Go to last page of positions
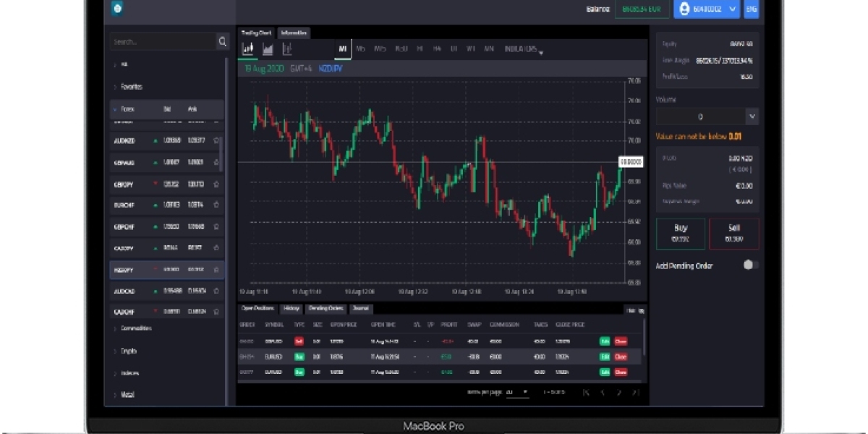868x434 pixels. pyautogui.click(x=635, y=393)
